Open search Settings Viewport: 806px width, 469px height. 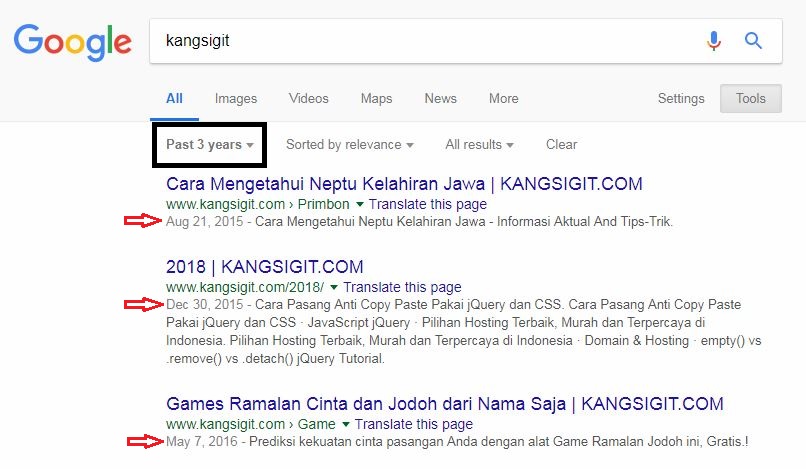[x=681, y=98]
